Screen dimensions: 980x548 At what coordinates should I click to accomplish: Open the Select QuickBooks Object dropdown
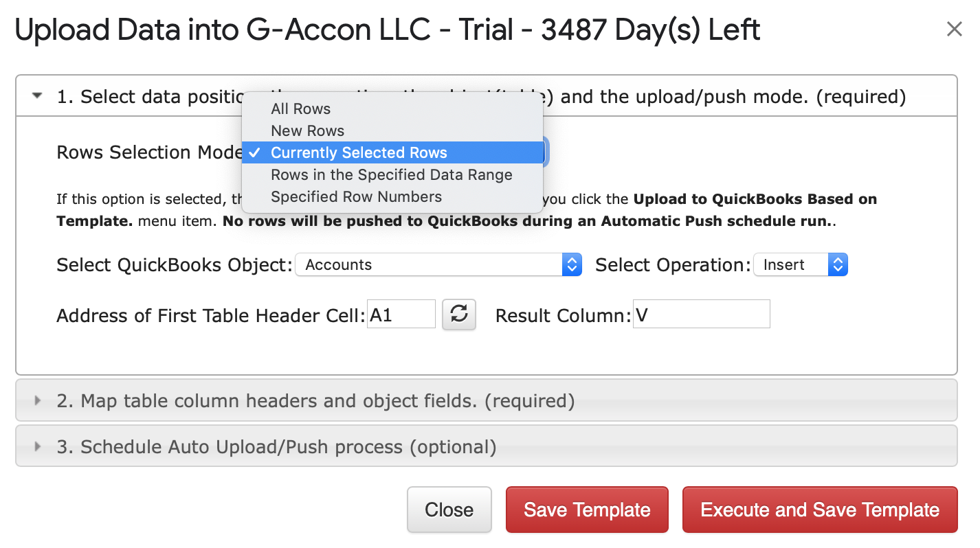click(438, 264)
